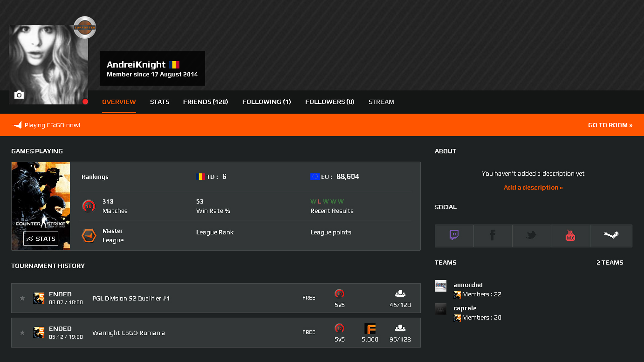Open the caprele team entry

pos(465,308)
